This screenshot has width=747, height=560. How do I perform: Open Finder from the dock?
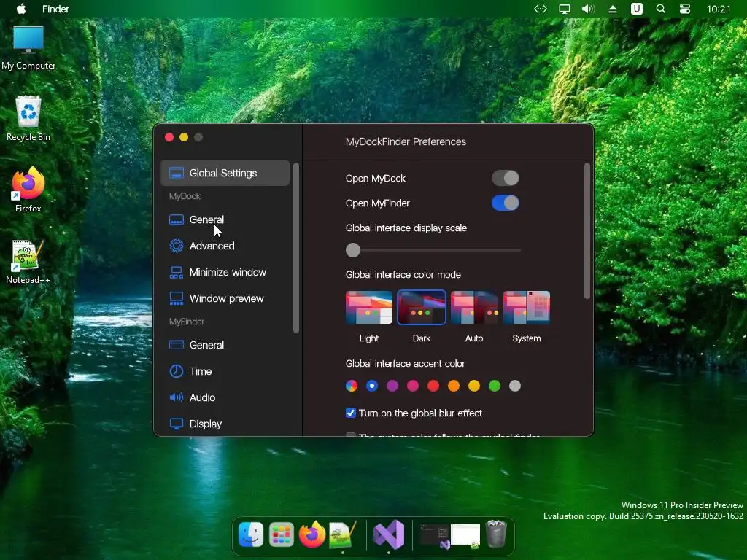tap(251, 534)
